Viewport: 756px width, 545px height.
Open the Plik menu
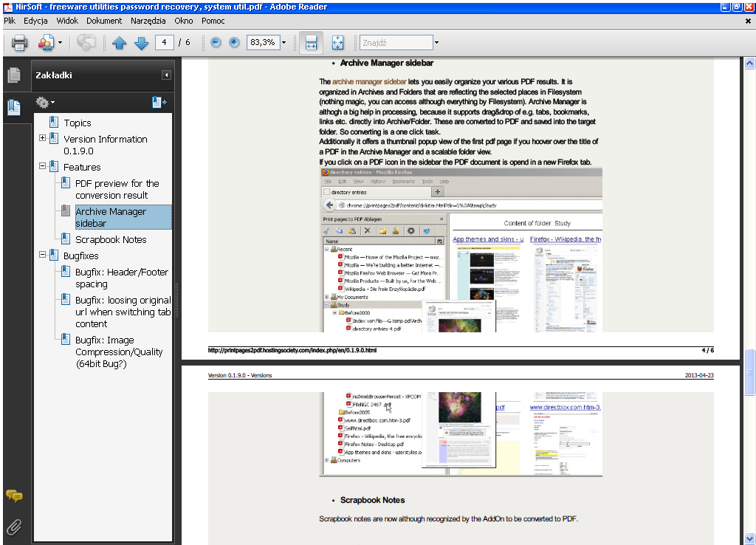pos(10,21)
